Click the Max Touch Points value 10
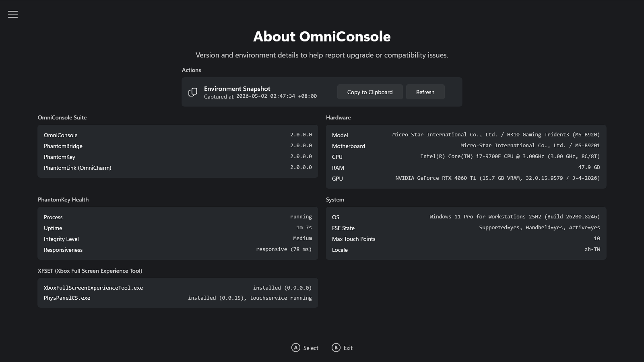 pos(597,239)
